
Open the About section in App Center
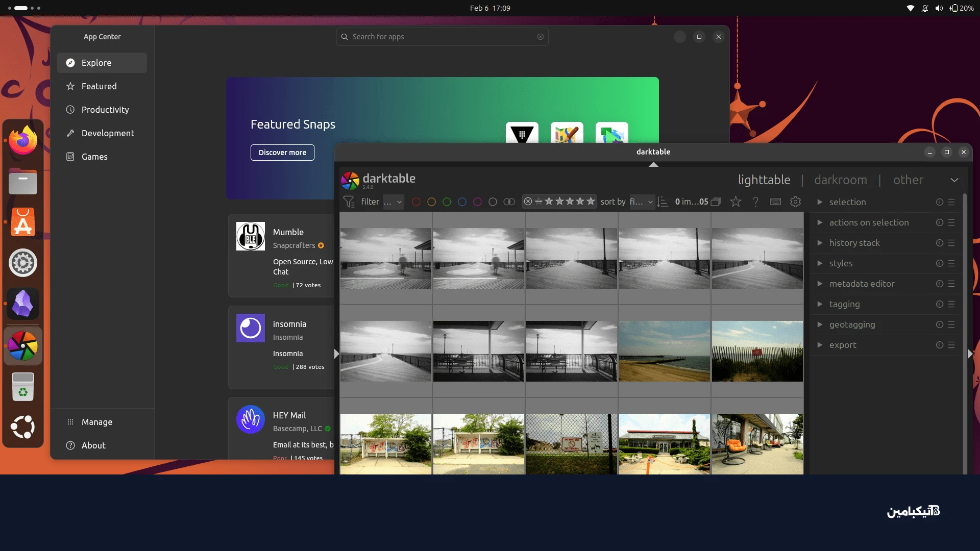pos(93,445)
